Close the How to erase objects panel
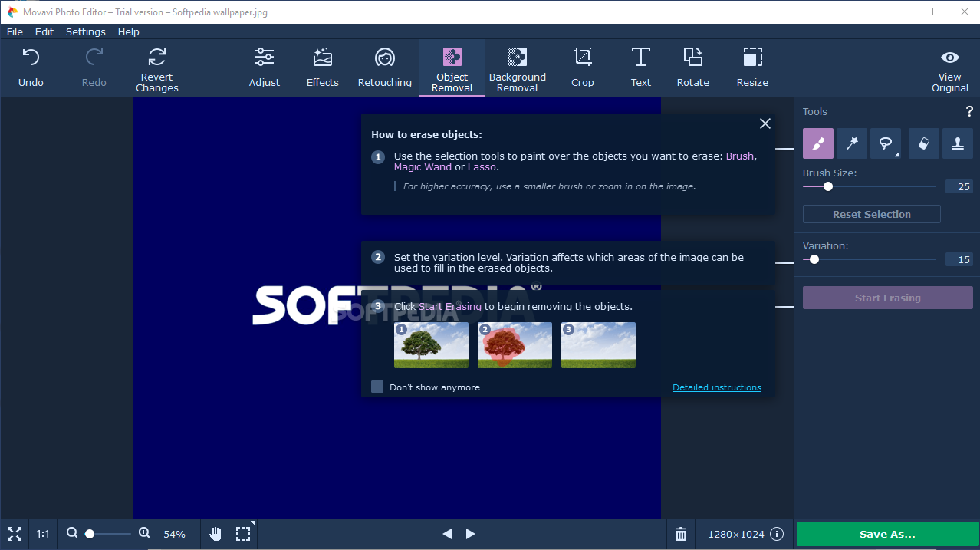This screenshot has height=550, width=980. tap(765, 124)
